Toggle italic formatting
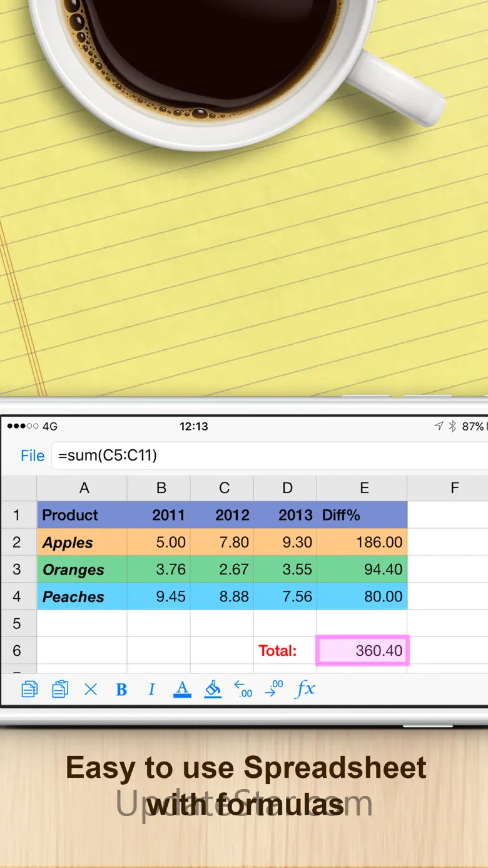Viewport: 488px width, 868px height. coord(151,690)
